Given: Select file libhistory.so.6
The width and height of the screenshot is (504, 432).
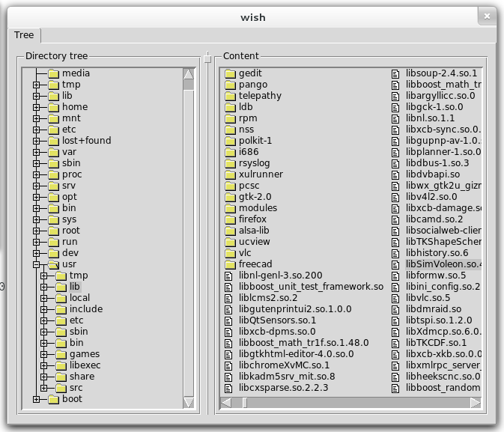Looking at the screenshot, I should [x=437, y=252].
